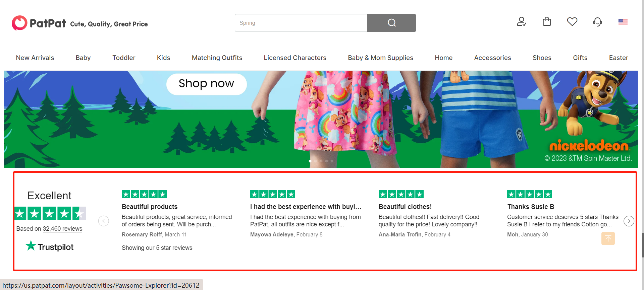Click star rating above Mayowa Adeleye's review

(x=273, y=194)
